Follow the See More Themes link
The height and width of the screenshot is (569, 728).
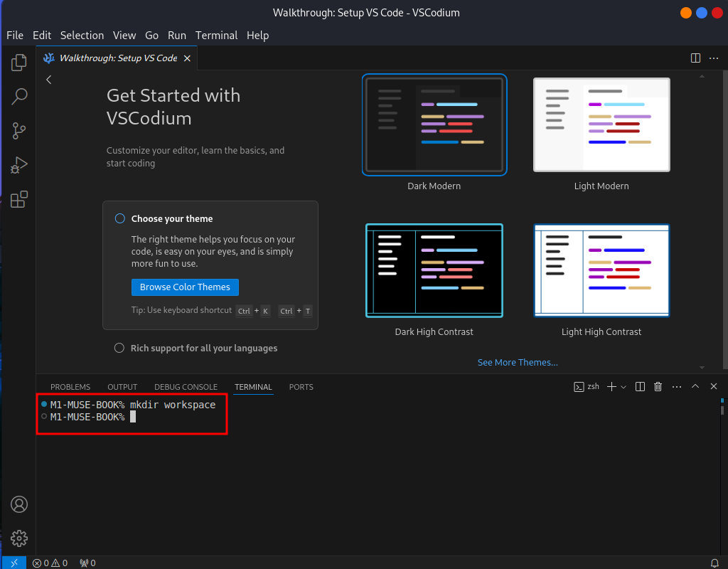pos(518,362)
